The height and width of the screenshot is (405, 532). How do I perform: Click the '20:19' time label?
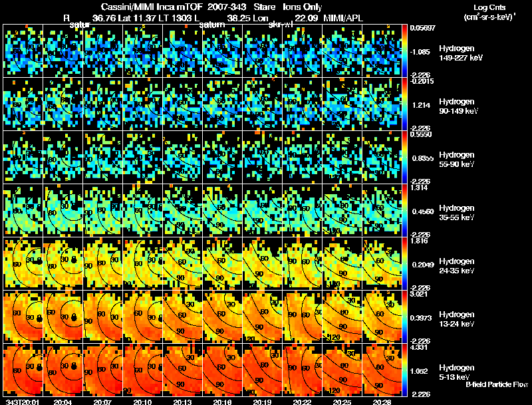[262, 402]
